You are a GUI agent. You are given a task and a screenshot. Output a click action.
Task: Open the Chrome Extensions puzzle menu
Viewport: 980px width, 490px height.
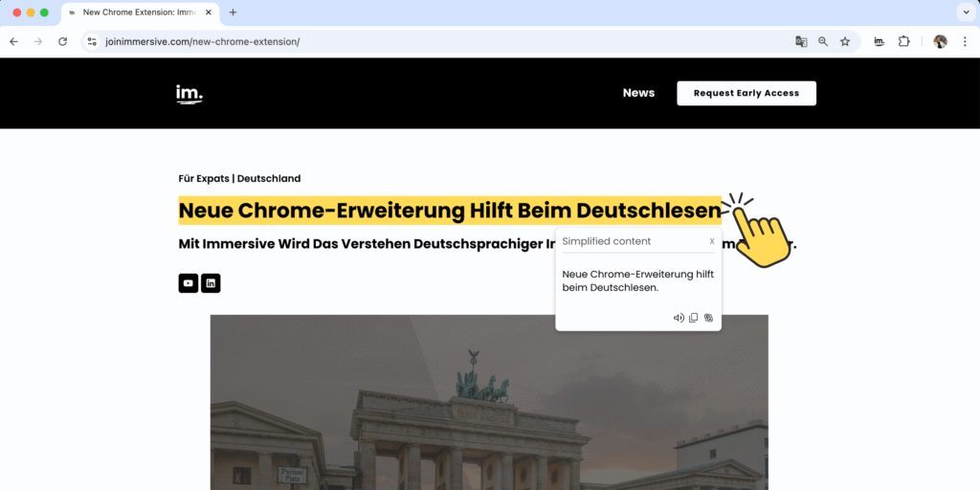(x=903, y=41)
